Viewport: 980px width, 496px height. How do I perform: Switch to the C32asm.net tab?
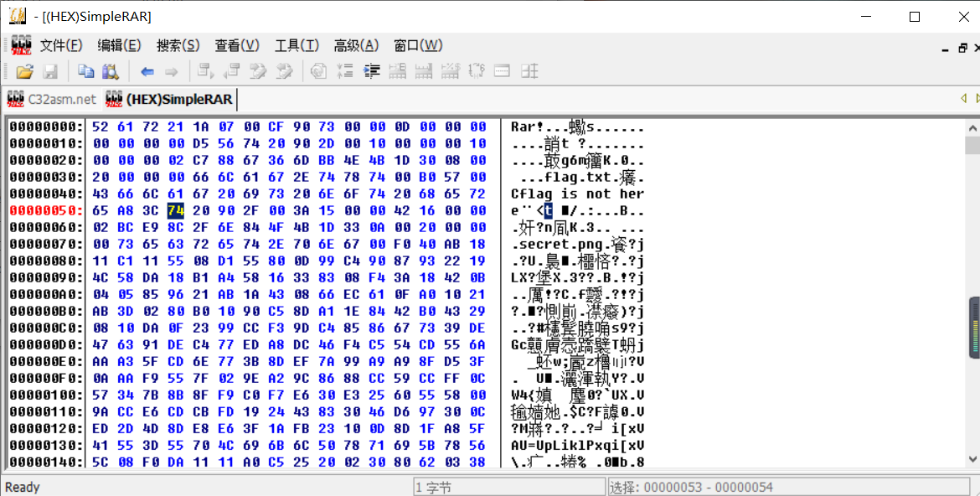point(52,99)
